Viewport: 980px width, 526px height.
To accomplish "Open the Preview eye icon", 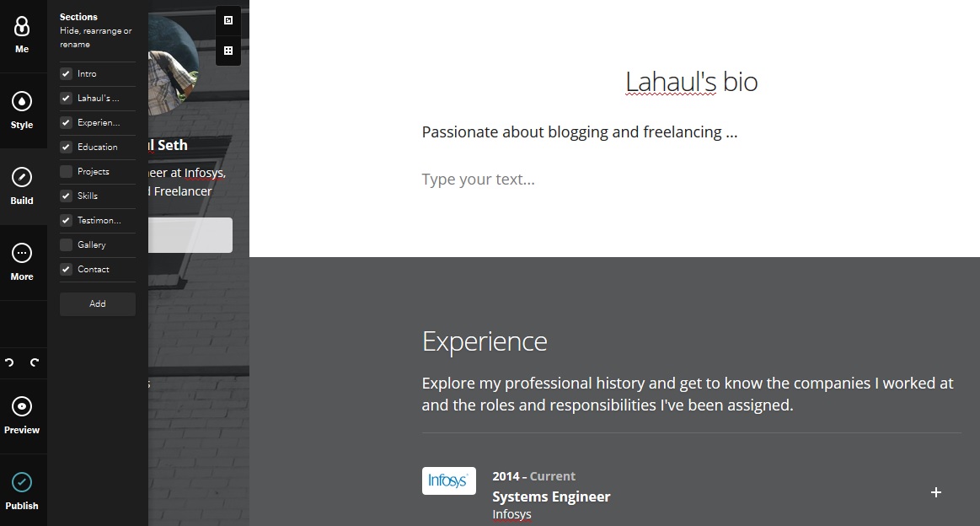I will pos(22,416).
